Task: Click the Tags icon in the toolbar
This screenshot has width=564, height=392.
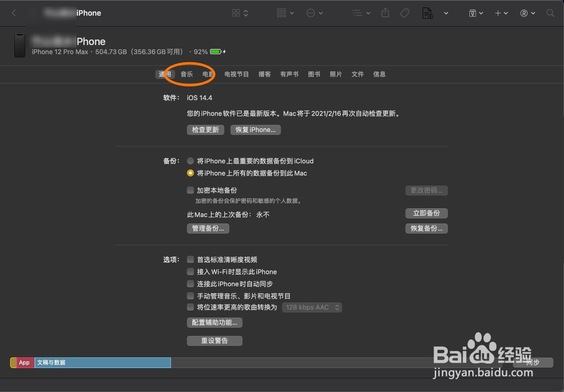Action: (404, 13)
